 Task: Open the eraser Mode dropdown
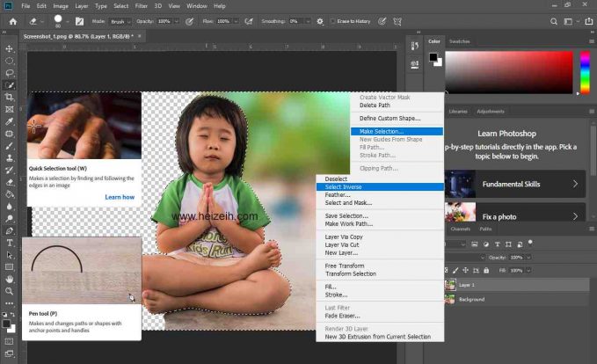120,22
